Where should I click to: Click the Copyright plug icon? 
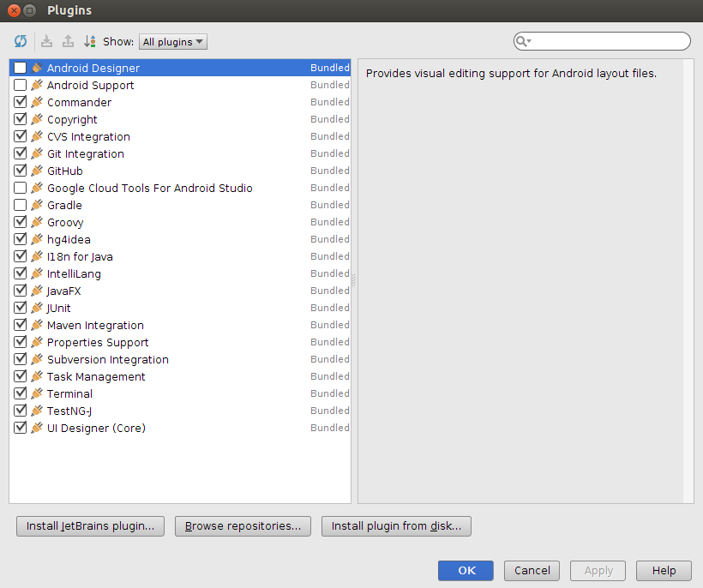coord(37,119)
